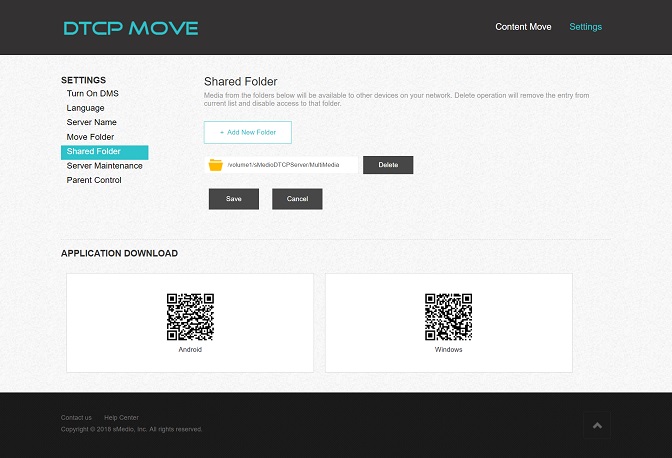Open Parent Control settings
This screenshot has height=458, width=672.
pyautogui.click(x=94, y=181)
